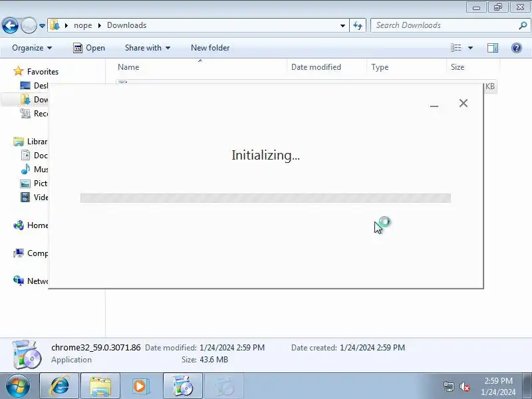Select Favorites in the navigation pane
532x399 pixels.
click(x=43, y=72)
